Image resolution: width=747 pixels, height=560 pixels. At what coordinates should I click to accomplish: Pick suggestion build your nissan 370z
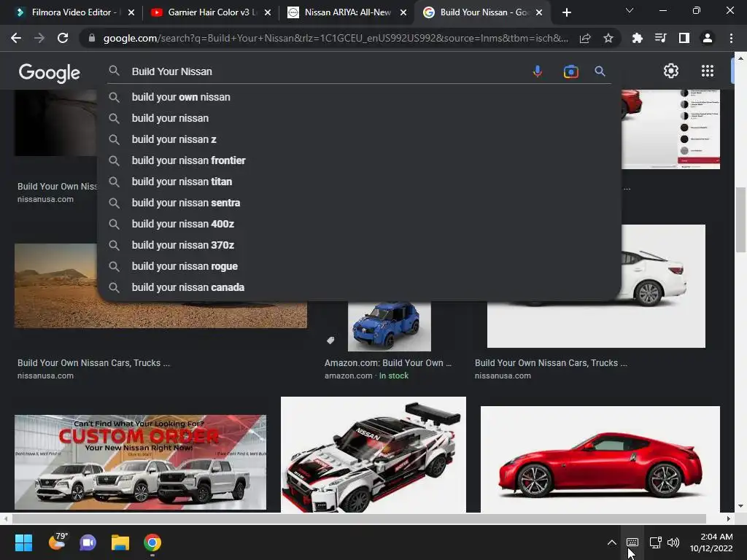(359, 245)
